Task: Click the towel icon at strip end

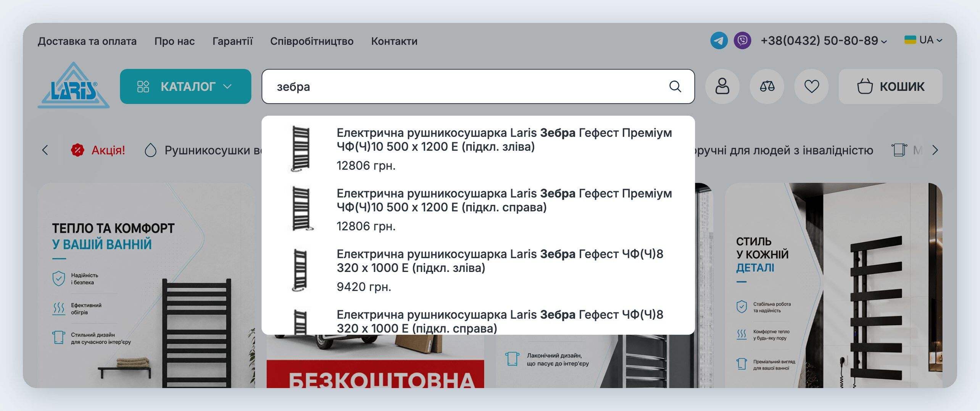Action: (x=899, y=150)
